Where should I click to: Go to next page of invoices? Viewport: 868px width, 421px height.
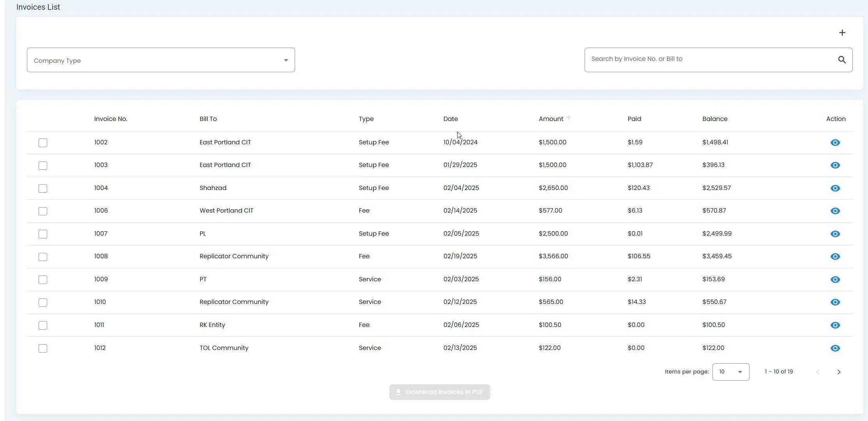click(x=839, y=372)
